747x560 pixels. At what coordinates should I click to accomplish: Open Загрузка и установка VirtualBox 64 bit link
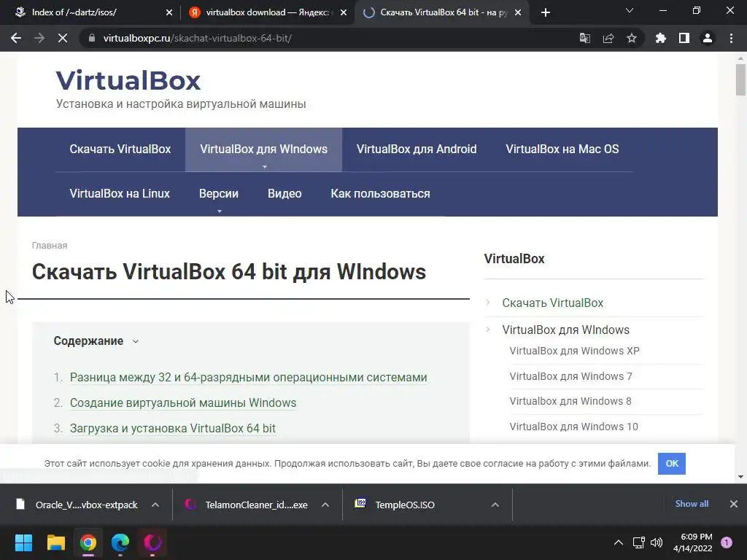172,429
